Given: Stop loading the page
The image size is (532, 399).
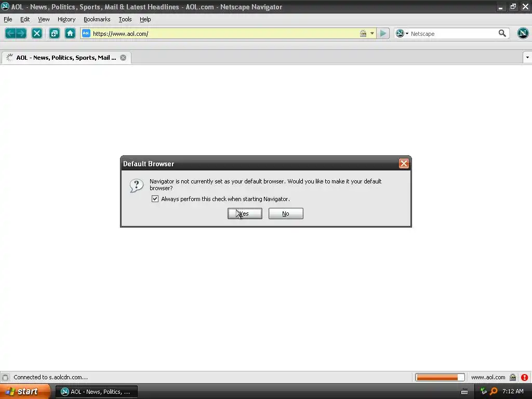Looking at the screenshot, I should click(x=37, y=33).
